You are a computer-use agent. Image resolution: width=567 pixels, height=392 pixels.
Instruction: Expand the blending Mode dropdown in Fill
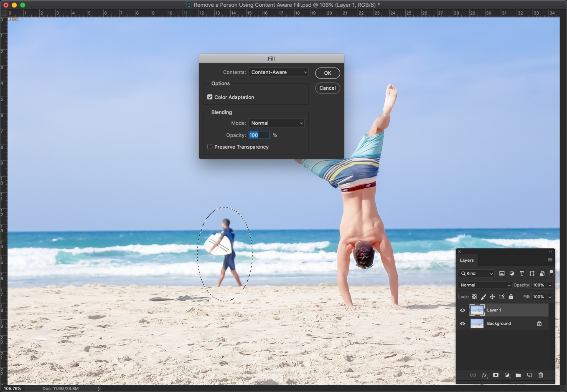click(276, 123)
